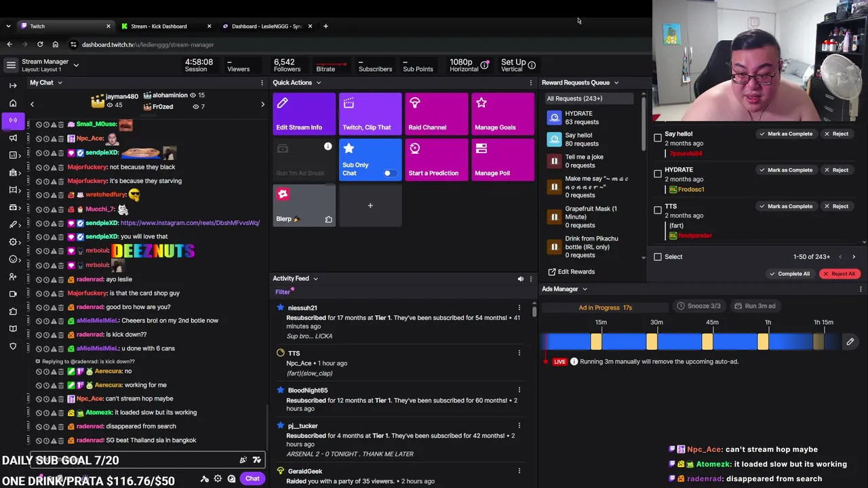The width and height of the screenshot is (868, 488).
Task: Launch the Blerp quick action
Action: pos(304,205)
